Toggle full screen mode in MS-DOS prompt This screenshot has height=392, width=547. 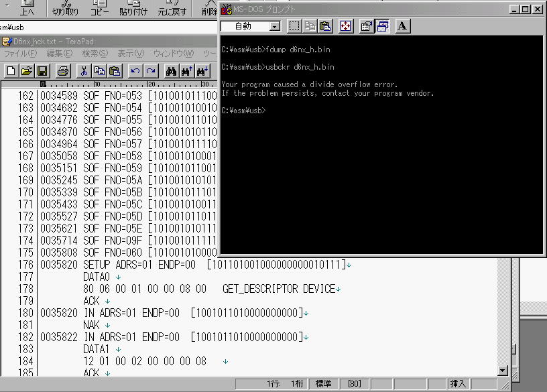tap(346, 26)
